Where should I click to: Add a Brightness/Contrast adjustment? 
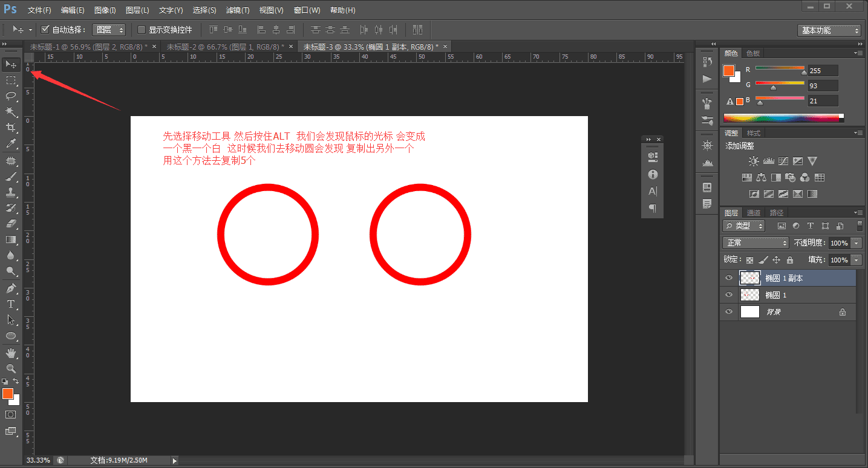point(754,161)
